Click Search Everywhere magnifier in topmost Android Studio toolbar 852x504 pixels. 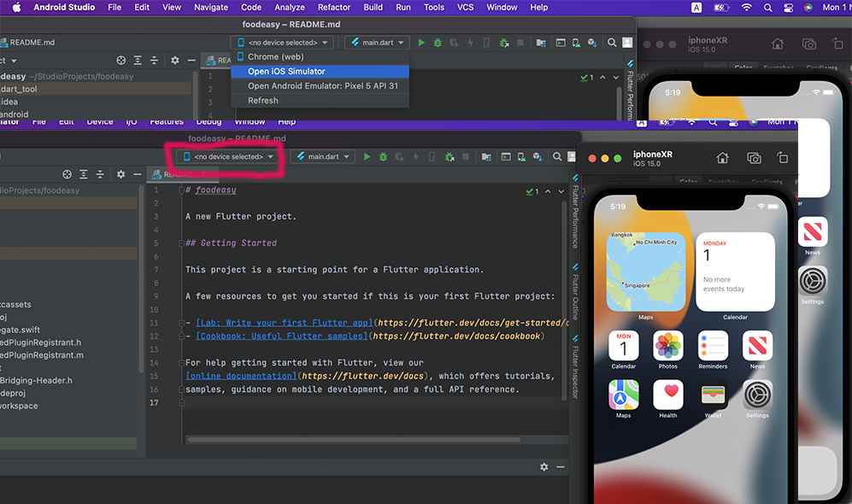point(612,43)
